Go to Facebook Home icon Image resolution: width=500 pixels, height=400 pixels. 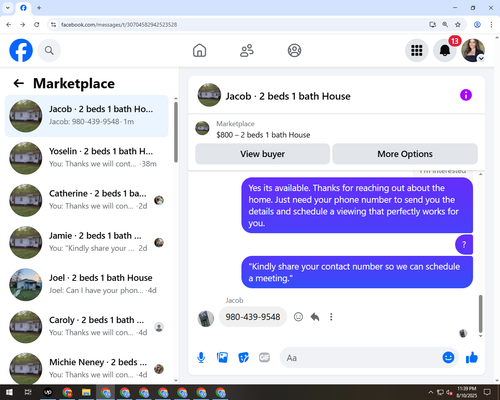[x=199, y=51]
